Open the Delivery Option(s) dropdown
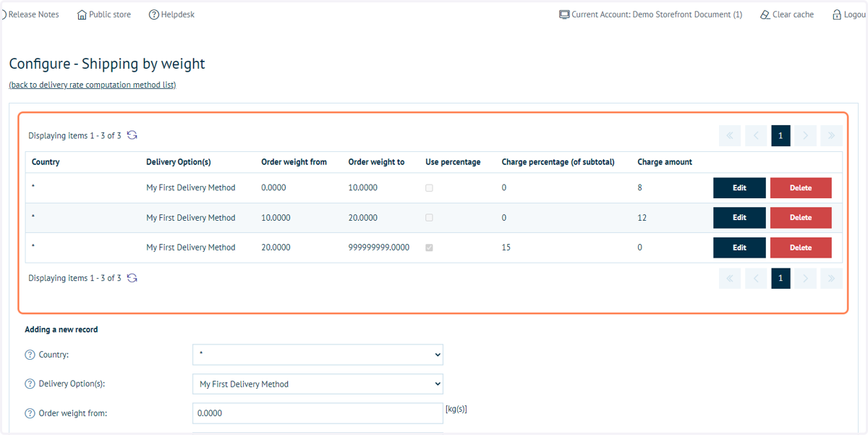Image resolution: width=868 pixels, height=435 pixels. click(318, 384)
